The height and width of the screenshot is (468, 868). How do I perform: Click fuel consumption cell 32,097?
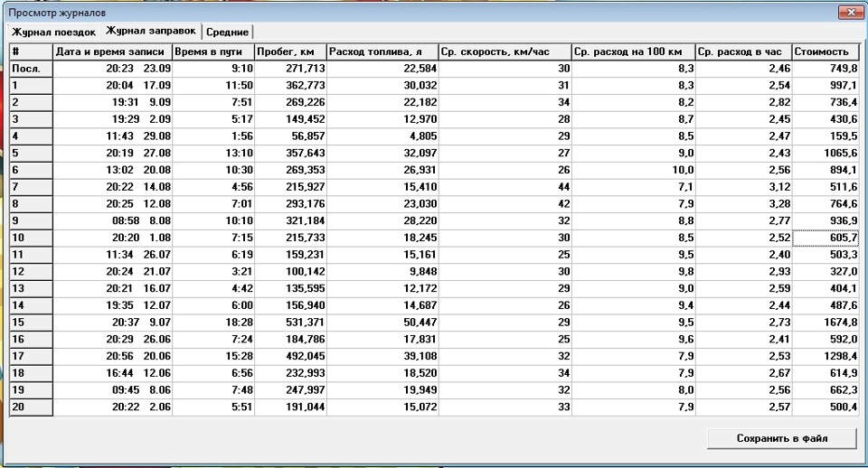[x=382, y=154]
